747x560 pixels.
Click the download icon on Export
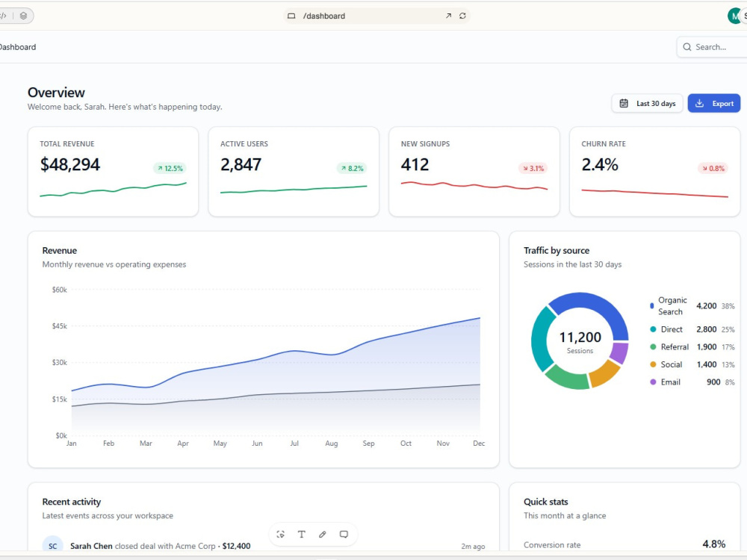(x=699, y=103)
